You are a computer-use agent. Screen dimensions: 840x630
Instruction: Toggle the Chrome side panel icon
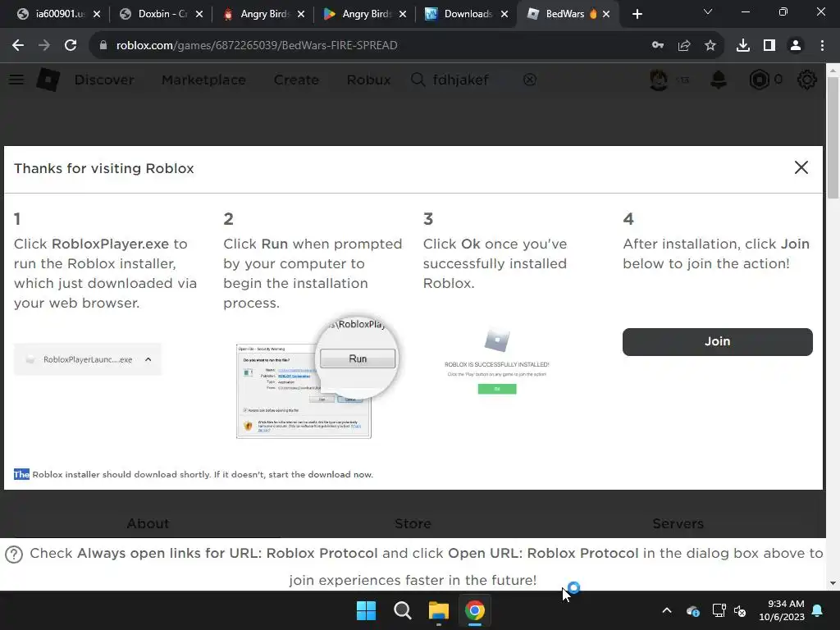(x=769, y=46)
